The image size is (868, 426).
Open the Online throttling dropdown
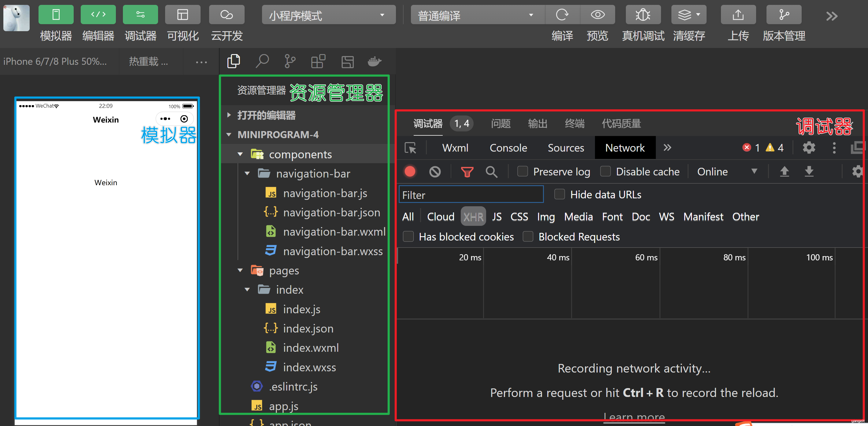coord(727,172)
